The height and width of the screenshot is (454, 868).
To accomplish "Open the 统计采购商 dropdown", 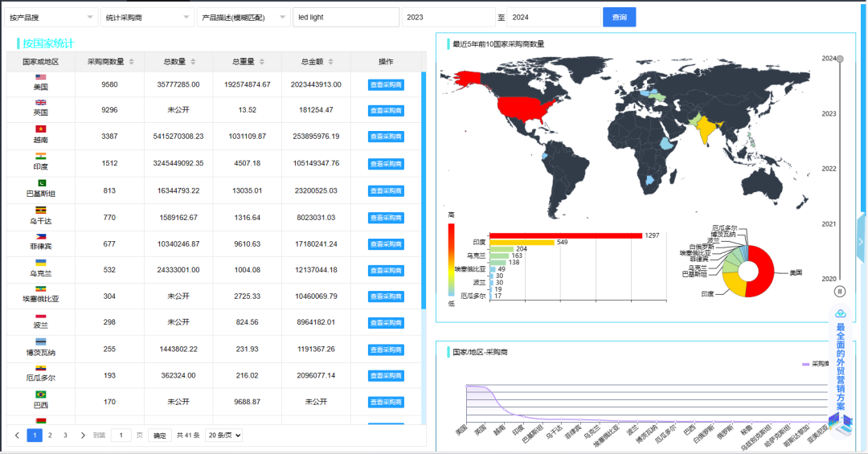I will point(147,18).
